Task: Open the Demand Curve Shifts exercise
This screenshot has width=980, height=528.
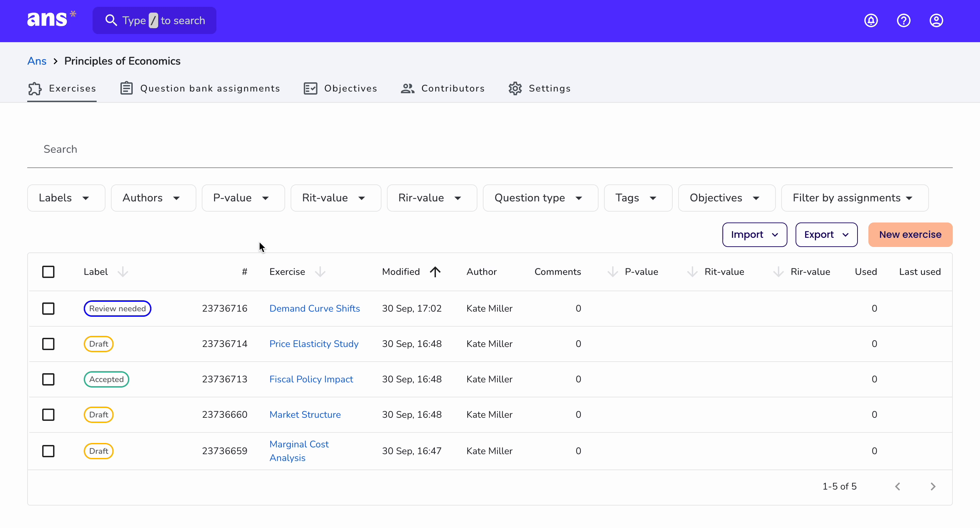Action: click(x=315, y=309)
